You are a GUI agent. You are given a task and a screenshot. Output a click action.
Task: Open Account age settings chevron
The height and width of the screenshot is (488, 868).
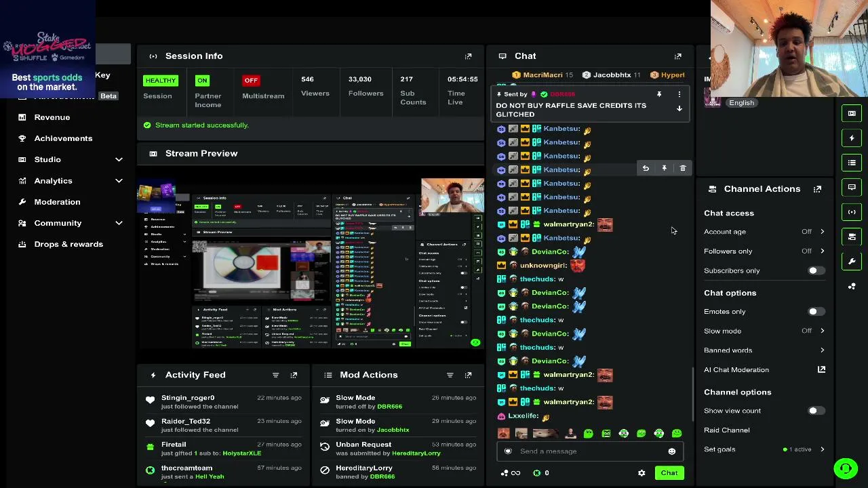pyautogui.click(x=822, y=232)
